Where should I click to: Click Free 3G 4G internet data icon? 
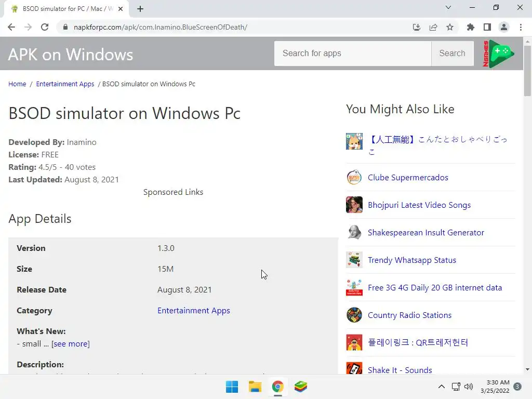pyautogui.click(x=354, y=287)
